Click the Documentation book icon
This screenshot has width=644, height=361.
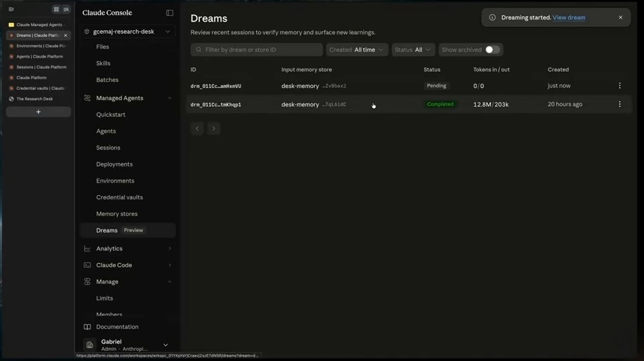pos(87,327)
